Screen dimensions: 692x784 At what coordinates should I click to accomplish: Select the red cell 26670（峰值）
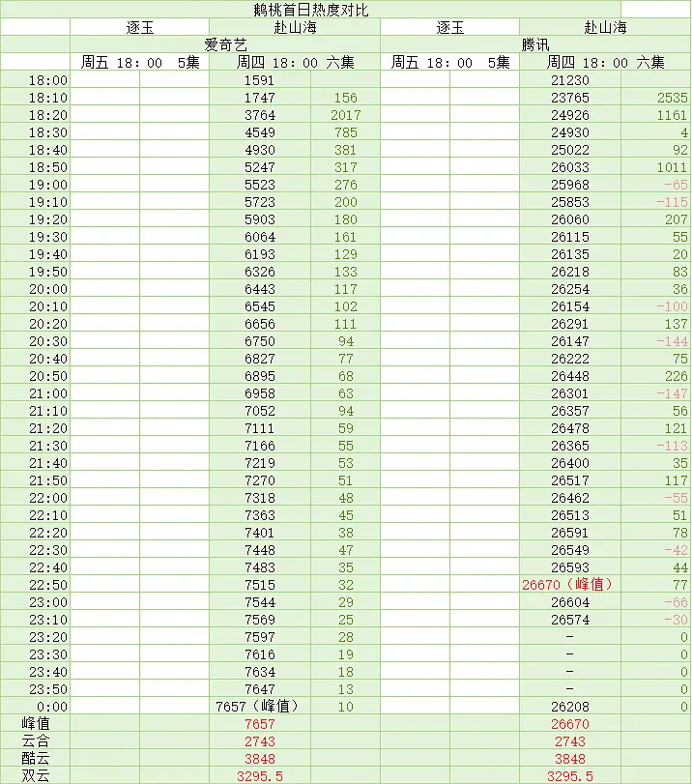click(x=567, y=585)
